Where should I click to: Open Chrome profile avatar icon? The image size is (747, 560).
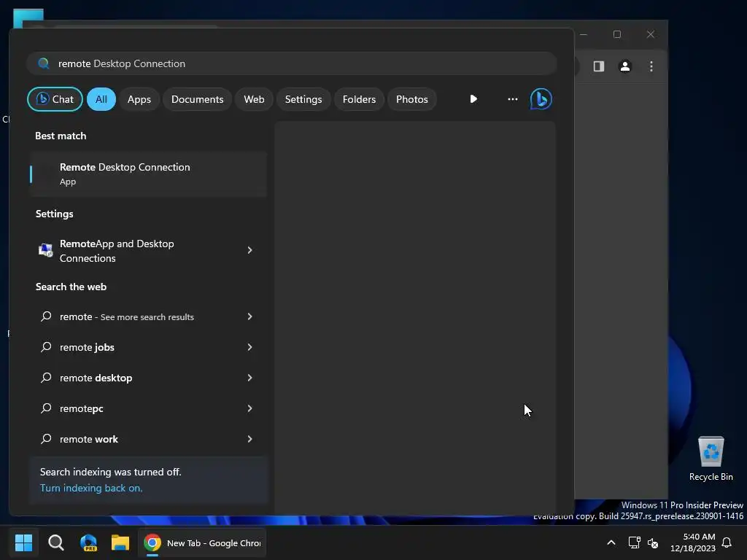[625, 66]
